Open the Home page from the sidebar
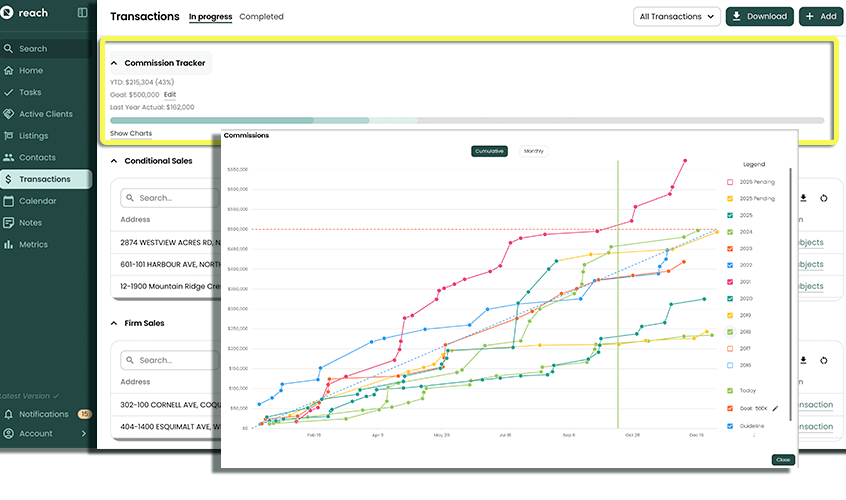This screenshot has width=846, height=500. pyautogui.click(x=31, y=70)
